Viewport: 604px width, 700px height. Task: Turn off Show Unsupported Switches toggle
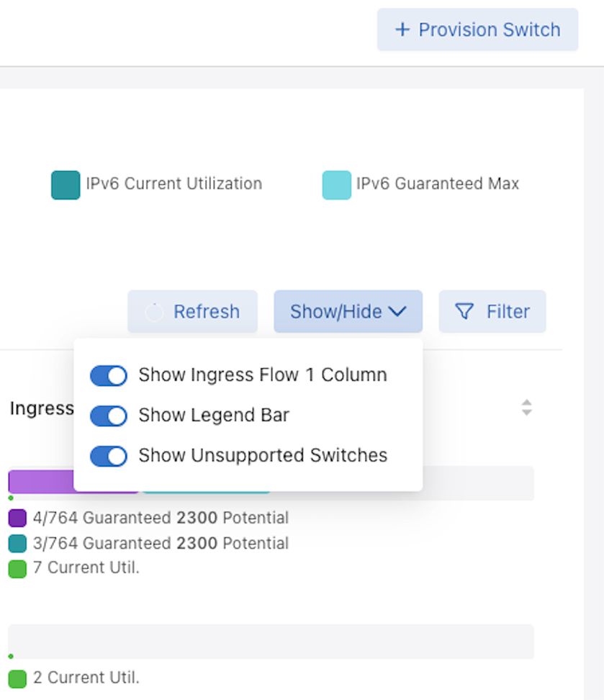tap(109, 456)
